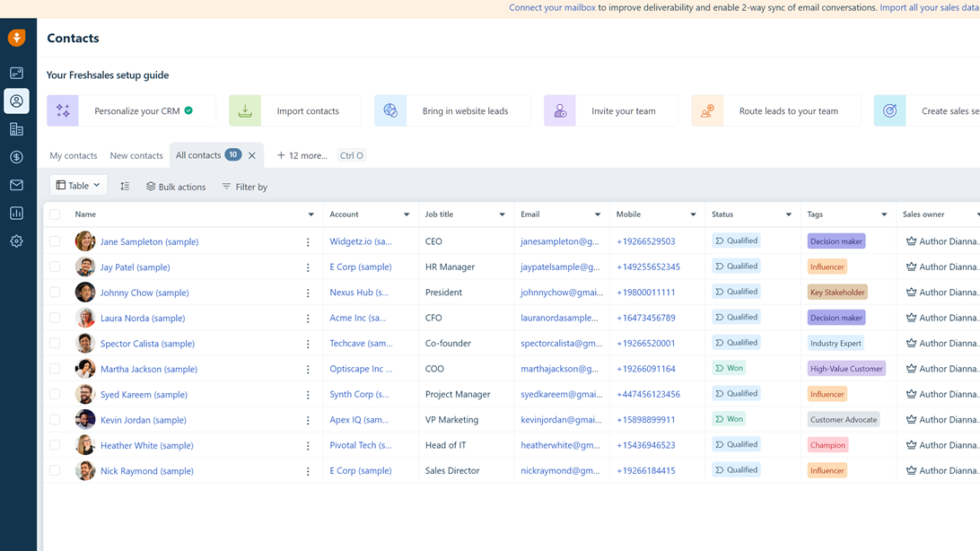Viewport: 980px width, 551px height.
Task: Open more options for Martha Jackson
Action: point(308,370)
